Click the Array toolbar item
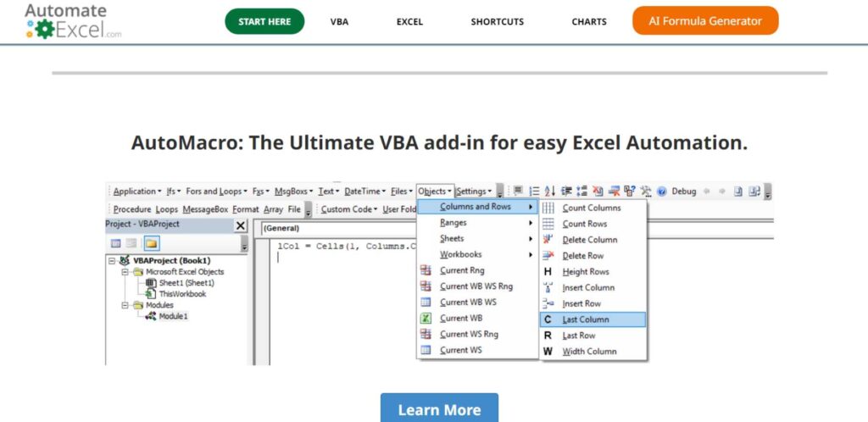The width and height of the screenshot is (868, 422). coord(273,209)
